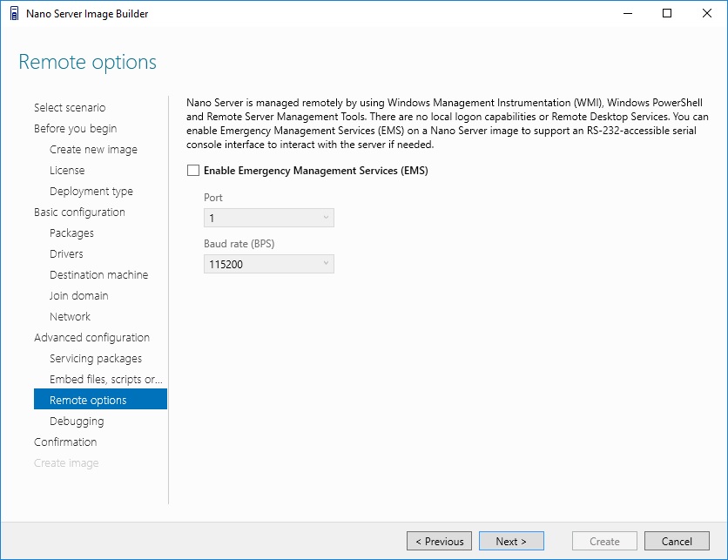Cancel the image builder wizard
Viewport: 728px width, 560px height.
677,541
